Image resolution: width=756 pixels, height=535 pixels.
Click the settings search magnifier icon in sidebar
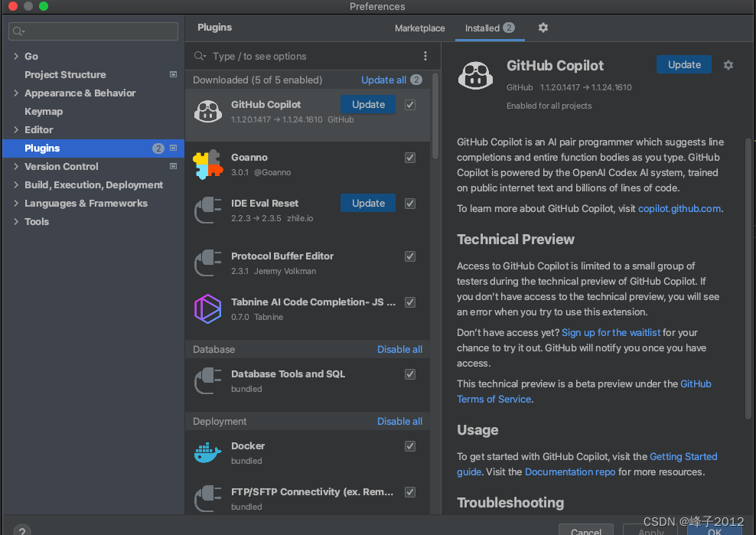pos(18,32)
